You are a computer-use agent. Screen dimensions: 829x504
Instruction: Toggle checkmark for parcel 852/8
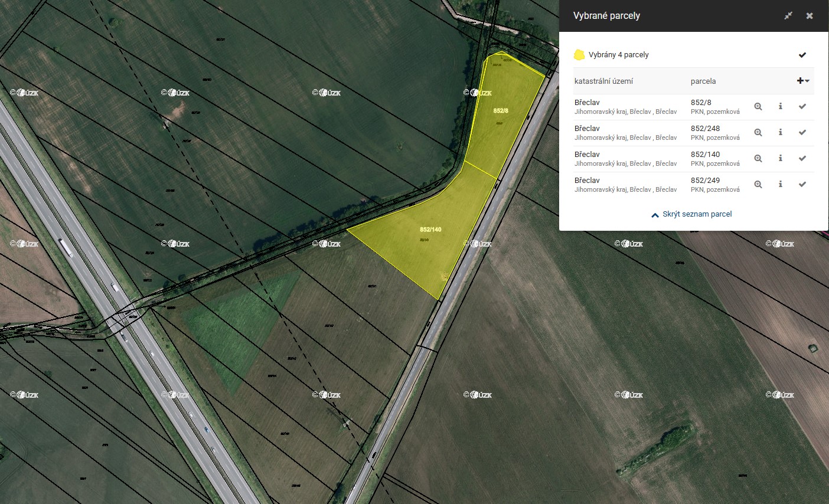[802, 107]
